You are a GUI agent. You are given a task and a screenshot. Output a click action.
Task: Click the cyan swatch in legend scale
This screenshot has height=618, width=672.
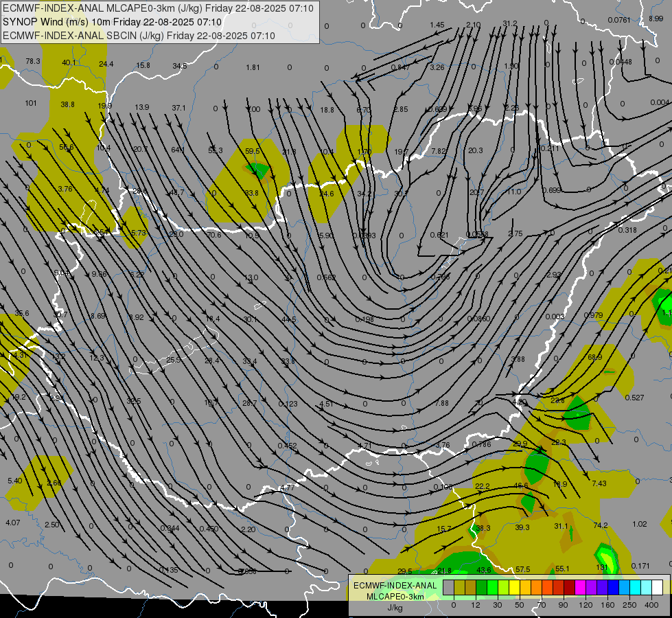tap(635, 588)
